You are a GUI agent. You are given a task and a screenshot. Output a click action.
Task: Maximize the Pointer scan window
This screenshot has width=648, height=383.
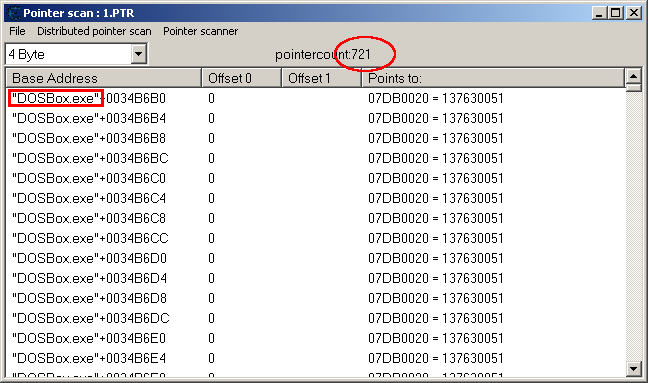(x=615, y=13)
